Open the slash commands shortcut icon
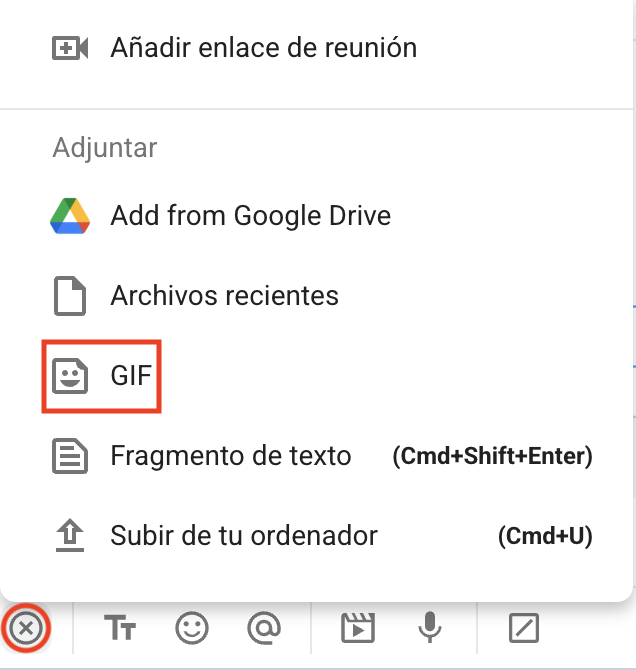636x670 pixels. coord(524,628)
